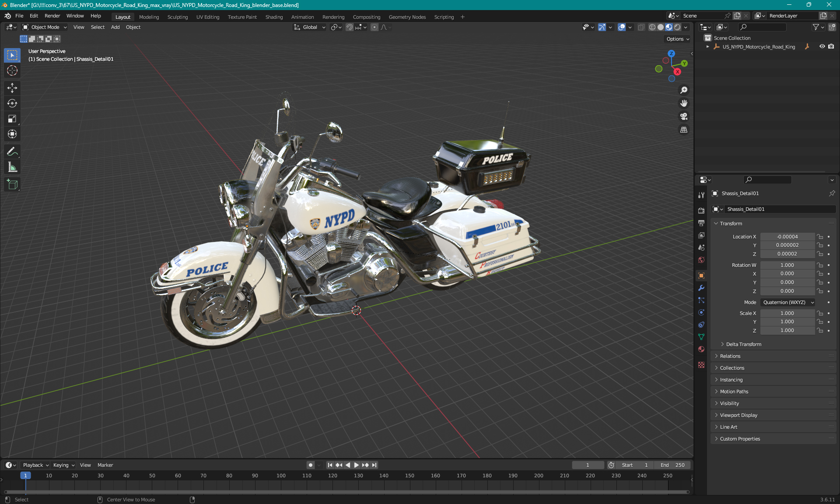Open rotation Mode Quaternion dropdown
The height and width of the screenshot is (504, 840).
coord(787,302)
